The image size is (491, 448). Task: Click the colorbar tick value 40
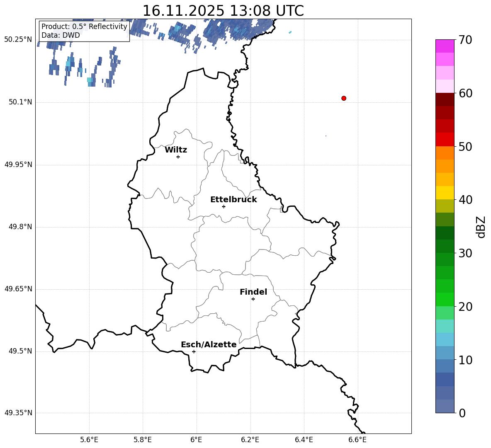(x=466, y=200)
